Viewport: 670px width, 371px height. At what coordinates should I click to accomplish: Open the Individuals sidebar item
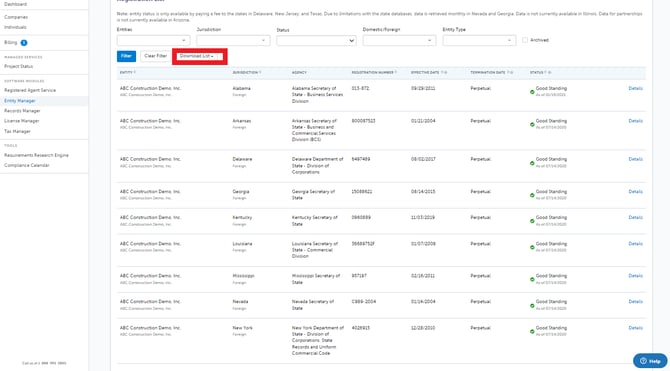(x=15, y=27)
